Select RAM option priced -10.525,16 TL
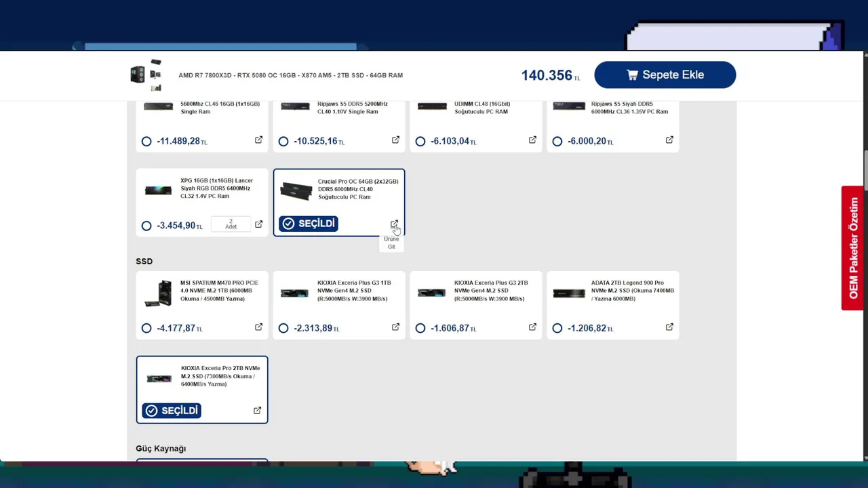 [283, 142]
